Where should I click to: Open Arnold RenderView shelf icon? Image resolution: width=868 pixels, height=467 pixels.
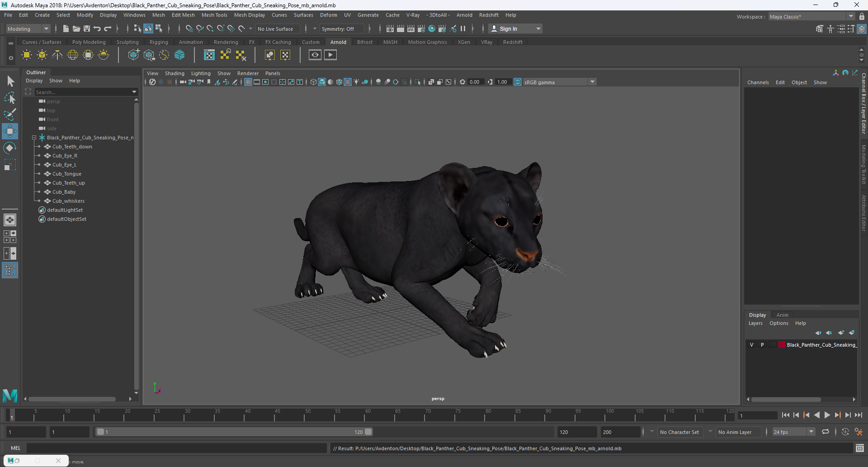pos(315,55)
